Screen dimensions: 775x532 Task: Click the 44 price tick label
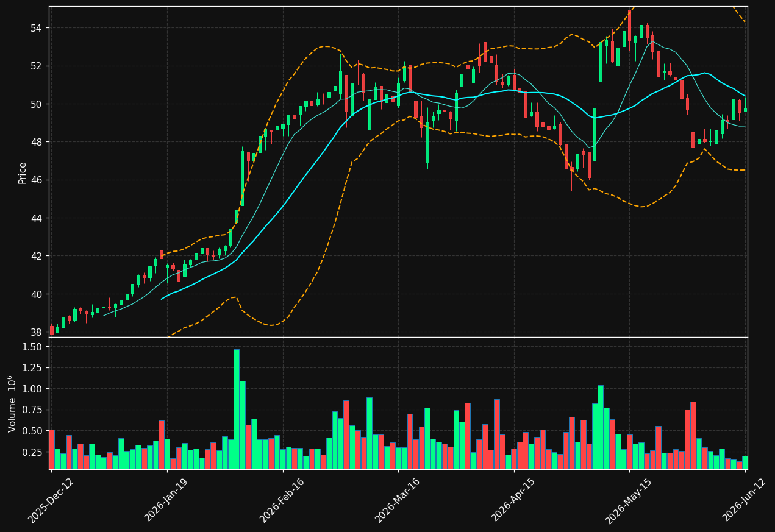click(36, 218)
